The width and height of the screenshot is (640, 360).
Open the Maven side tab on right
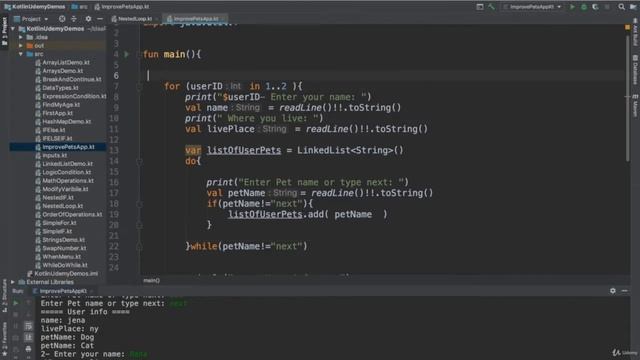[x=636, y=106]
